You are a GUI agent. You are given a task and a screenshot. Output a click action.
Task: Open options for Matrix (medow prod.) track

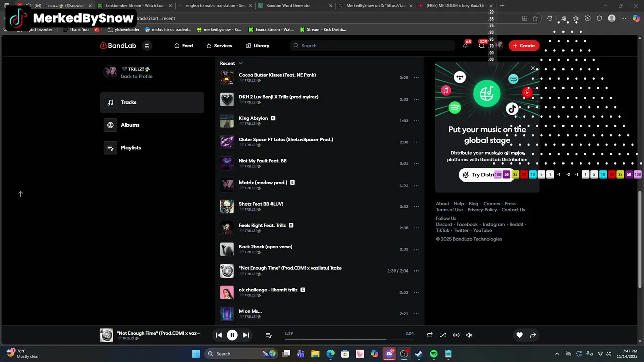pyautogui.click(x=416, y=185)
